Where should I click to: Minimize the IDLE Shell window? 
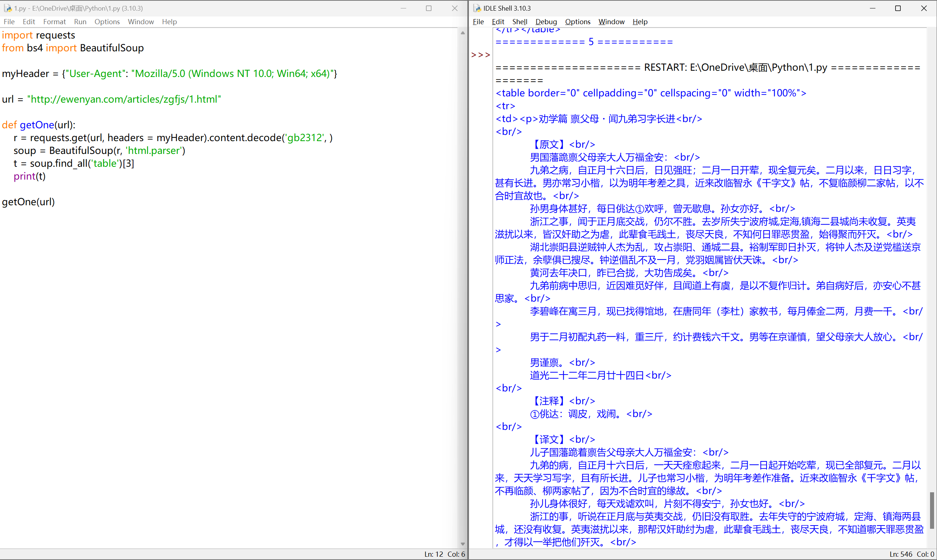tap(872, 8)
